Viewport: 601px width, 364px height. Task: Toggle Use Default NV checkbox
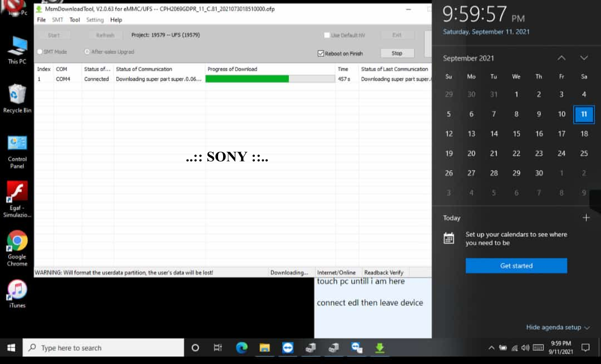[327, 35]
